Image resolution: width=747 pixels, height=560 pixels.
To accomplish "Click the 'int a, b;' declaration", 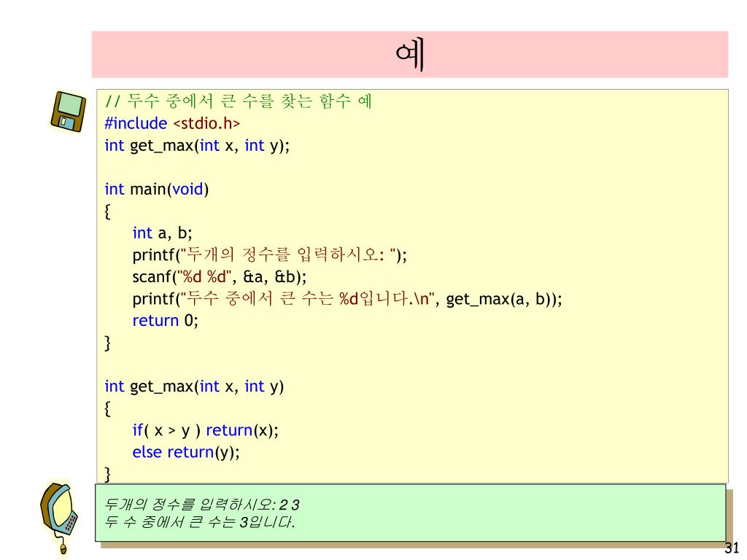I will click(x=162, y=233).
